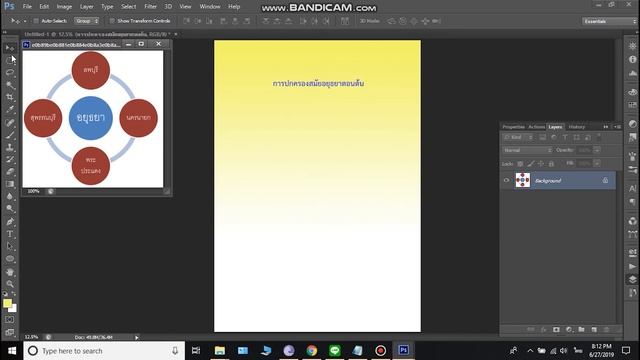Toggle lock all padlock icon
Viewport: 640px width, 360px height.
pyautogui.click(x=551, y=164)
